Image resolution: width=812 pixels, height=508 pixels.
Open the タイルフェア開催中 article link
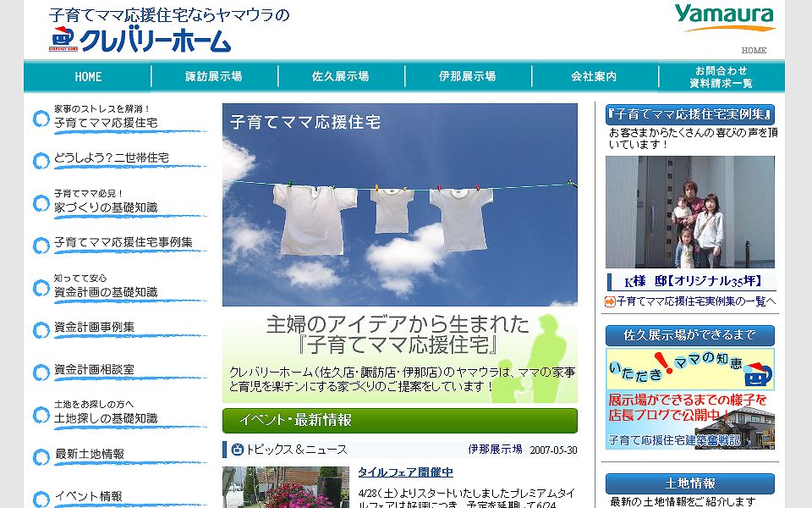pos(405,472)
